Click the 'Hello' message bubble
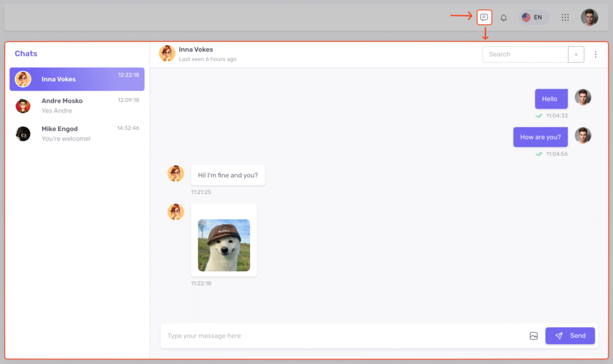This screenshot has width=613, height=364. [550, 99]
